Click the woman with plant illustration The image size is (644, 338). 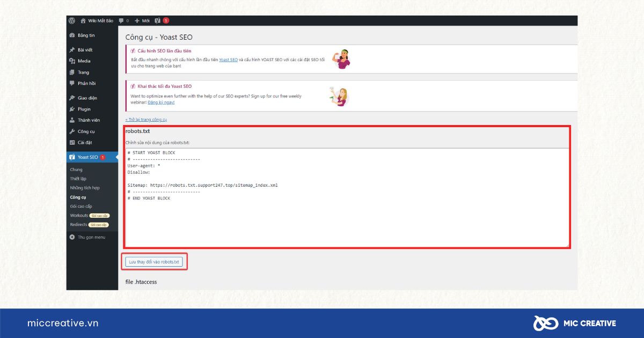[339, 96]
